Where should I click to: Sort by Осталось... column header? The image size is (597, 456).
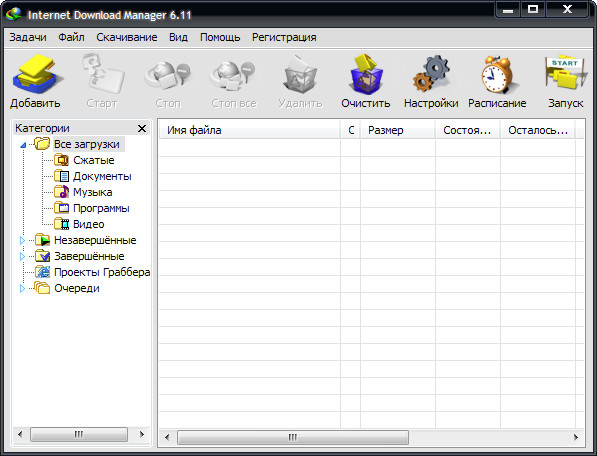click(538, 130)
